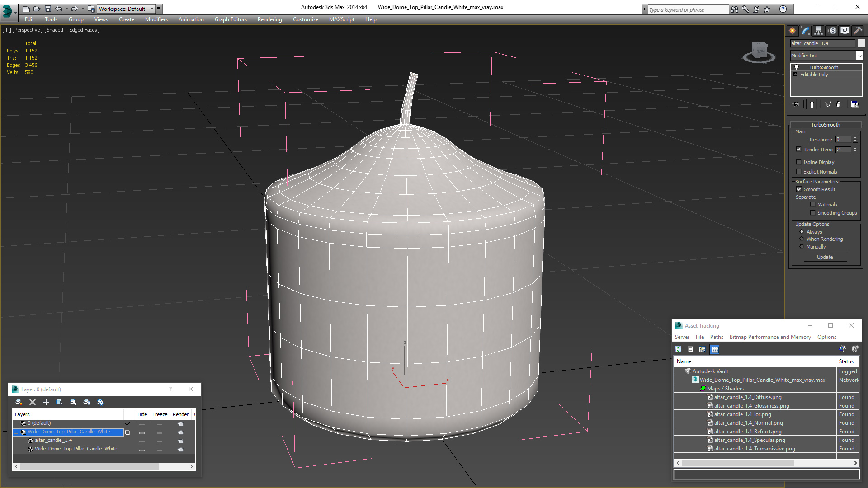The height and width of the screenshot is (488, 868).
Task: Select the When Rendering update option
Action: click(802, 239)
